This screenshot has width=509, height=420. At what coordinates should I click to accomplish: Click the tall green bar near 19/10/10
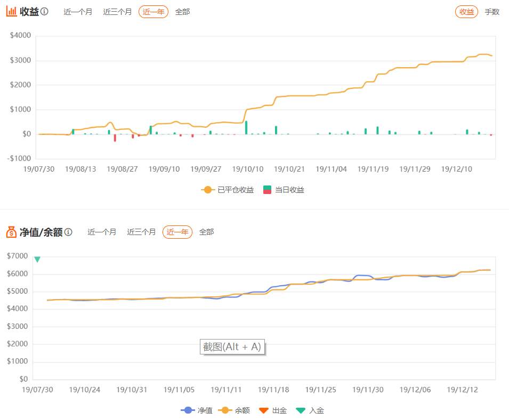246,127
